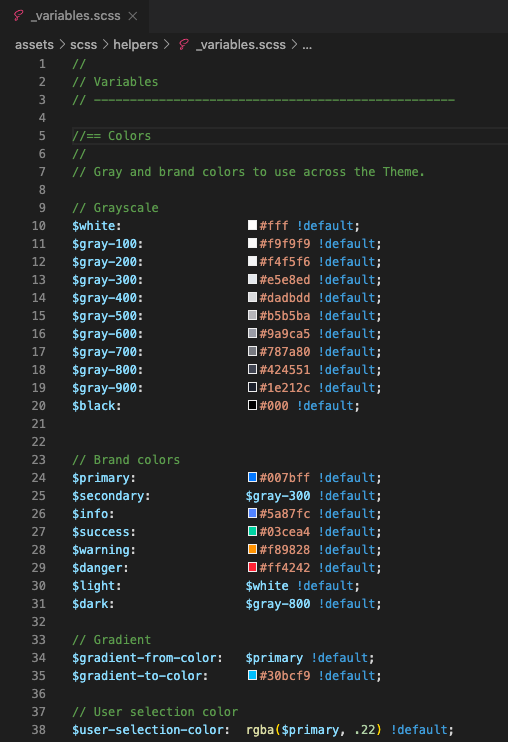Click the '// User selection color' comment

pos(155,711)
